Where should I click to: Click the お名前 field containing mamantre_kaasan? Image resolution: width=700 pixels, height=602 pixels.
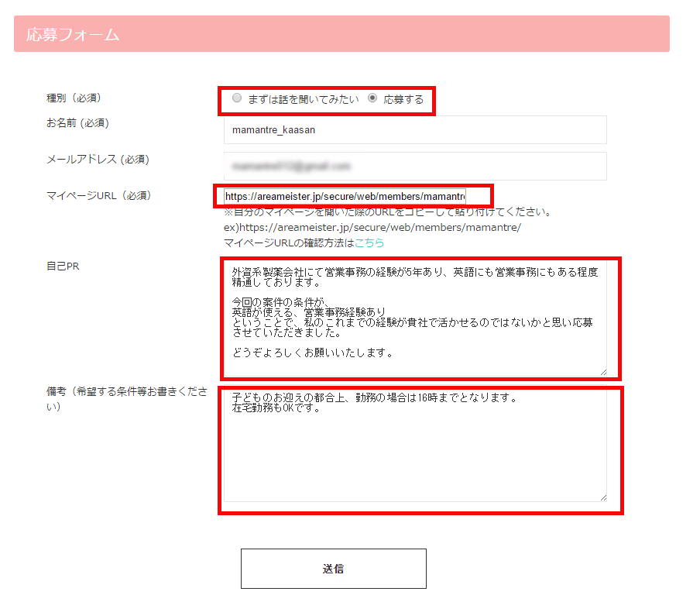coord(414,130)
